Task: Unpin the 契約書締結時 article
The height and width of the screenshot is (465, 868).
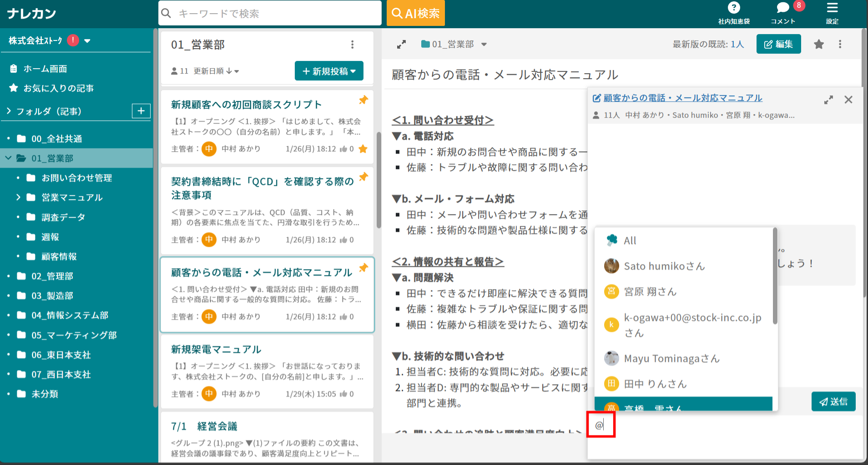Action: 363,177
